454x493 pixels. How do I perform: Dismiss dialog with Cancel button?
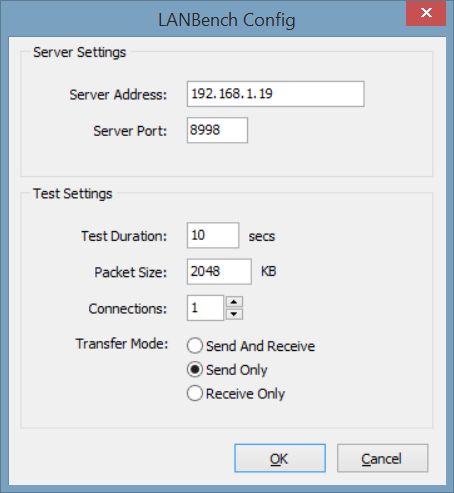coord(382,458)
